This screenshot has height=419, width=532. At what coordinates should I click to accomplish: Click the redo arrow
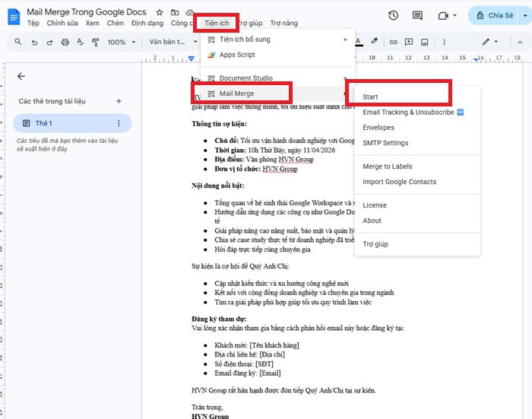pos(49,42)
